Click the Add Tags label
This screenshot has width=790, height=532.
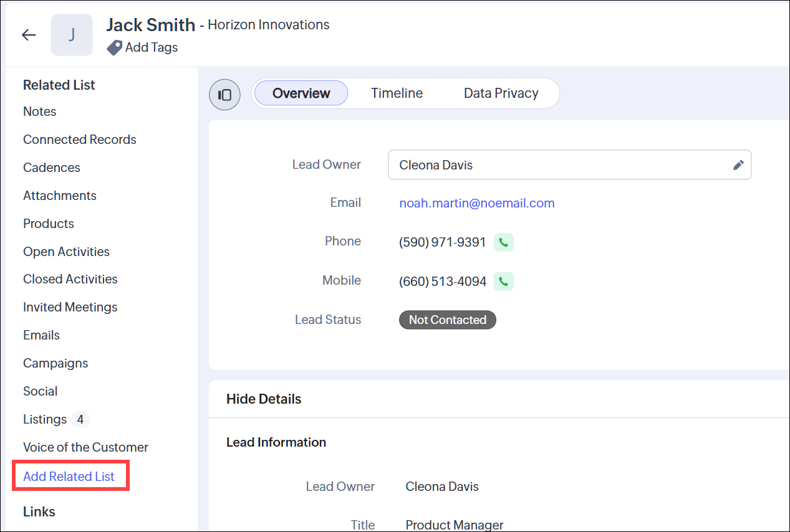click(x=152, y=48)
